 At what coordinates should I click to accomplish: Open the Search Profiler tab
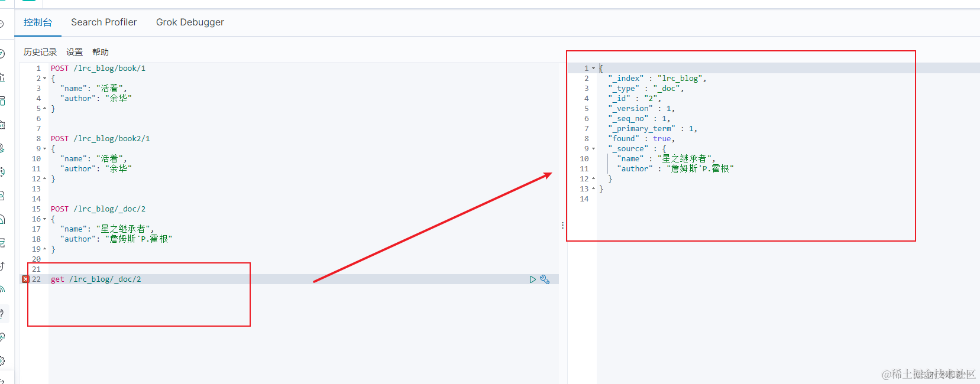(x=104, y=22)
